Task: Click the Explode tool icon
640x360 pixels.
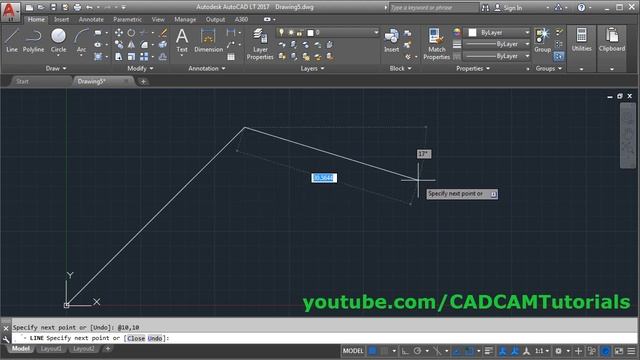Action: (163, 44)
